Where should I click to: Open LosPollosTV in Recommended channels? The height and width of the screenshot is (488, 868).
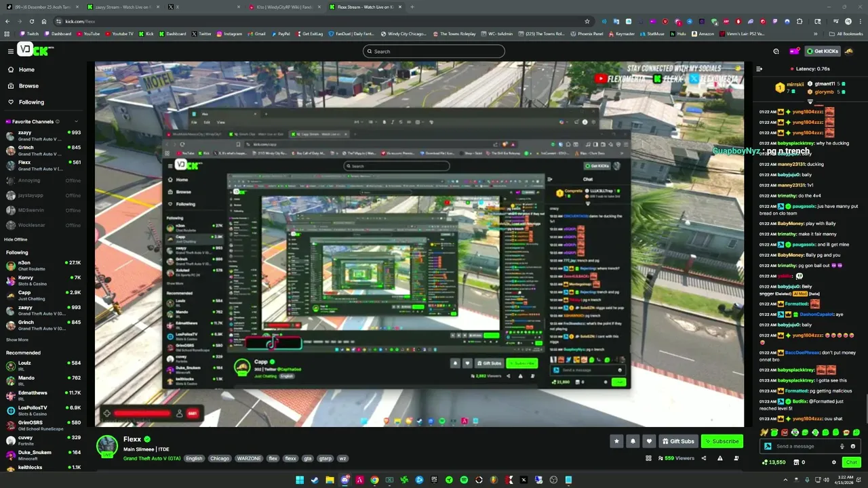coord(42,411)
